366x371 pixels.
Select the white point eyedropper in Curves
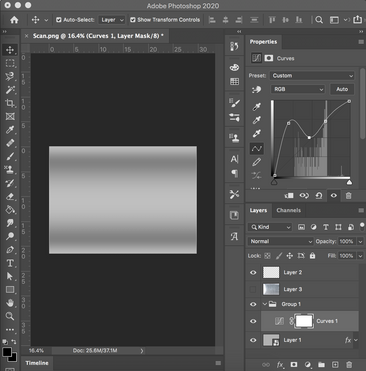(257, 134)
